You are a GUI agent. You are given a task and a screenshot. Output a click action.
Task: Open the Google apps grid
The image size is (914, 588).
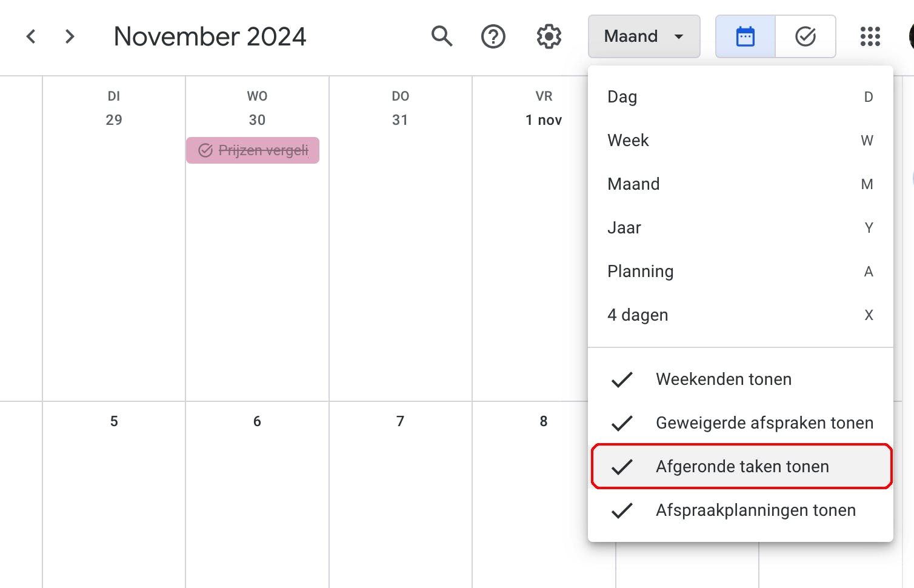pos(870,36)
